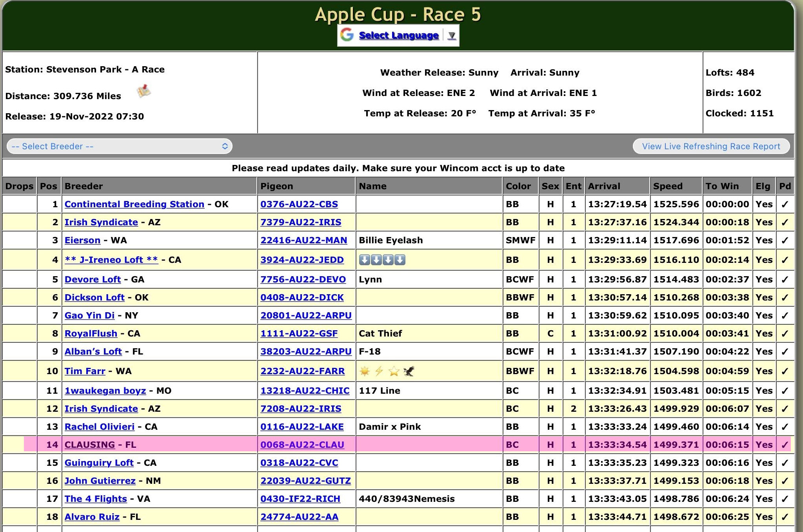803x532 pixels.
Task: Expand the language dropdown arrow
Action: pyautogui.click(x=452, y=35)
